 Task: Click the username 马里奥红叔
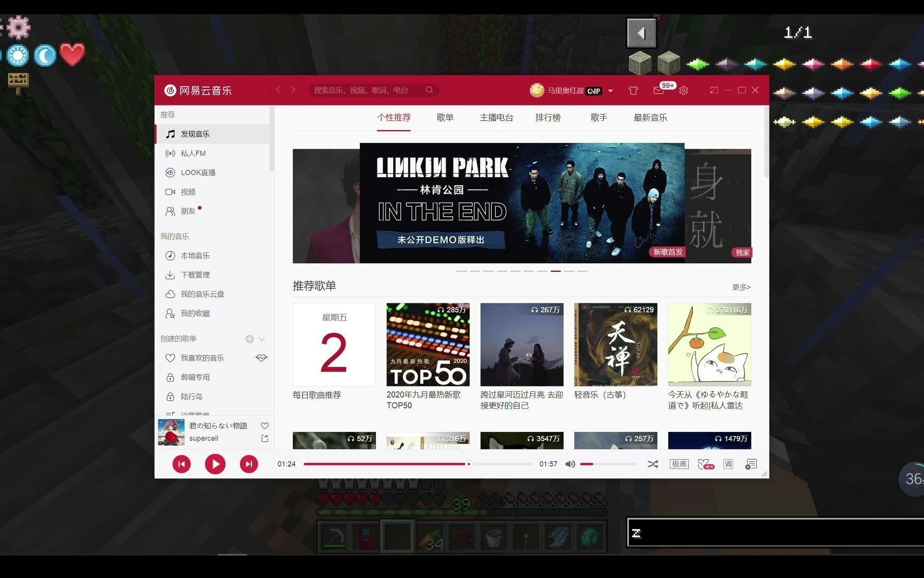click(566, 90)
